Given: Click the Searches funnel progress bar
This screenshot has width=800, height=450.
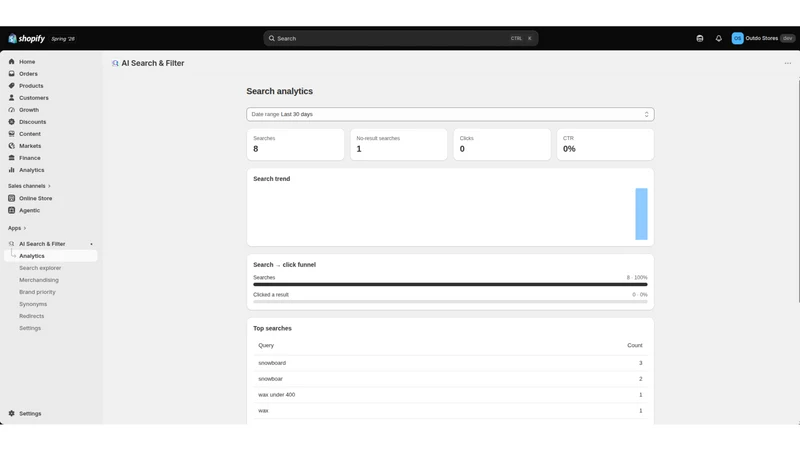Looking at the screenshot, I should (450, 284).
